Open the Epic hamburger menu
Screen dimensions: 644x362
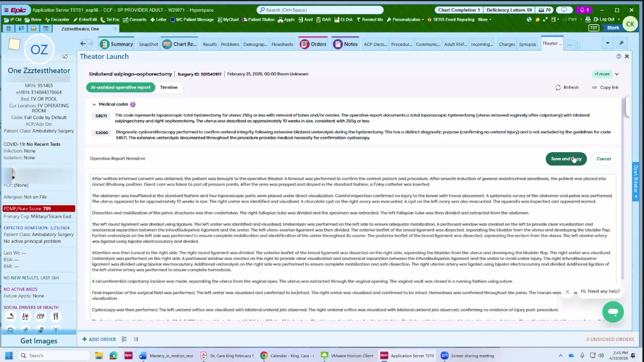[6, 10]
